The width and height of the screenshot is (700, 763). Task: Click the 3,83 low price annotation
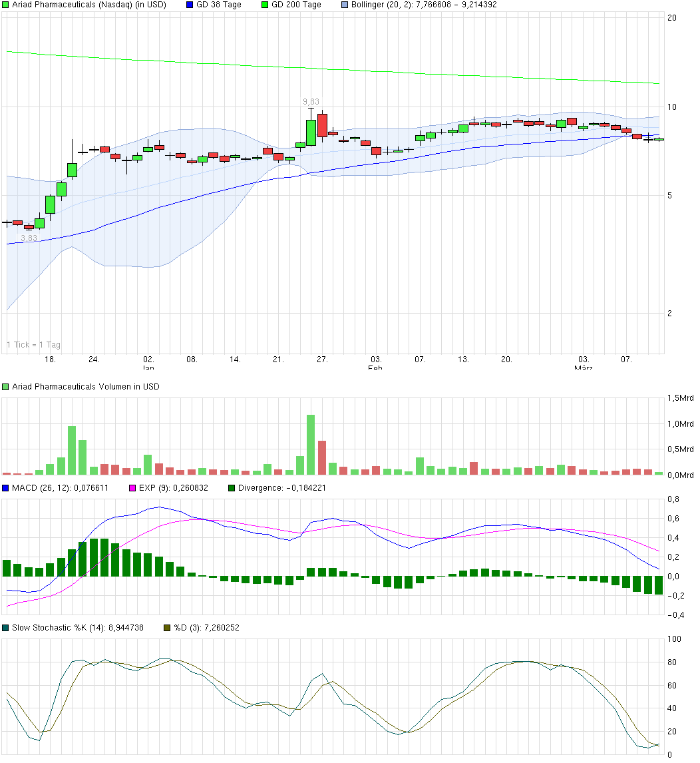tap(27, 238)
